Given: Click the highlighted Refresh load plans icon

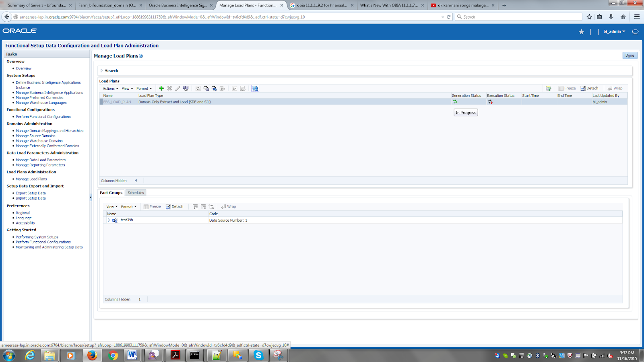Looking at the screenshot, I should (x=255, y=88).
